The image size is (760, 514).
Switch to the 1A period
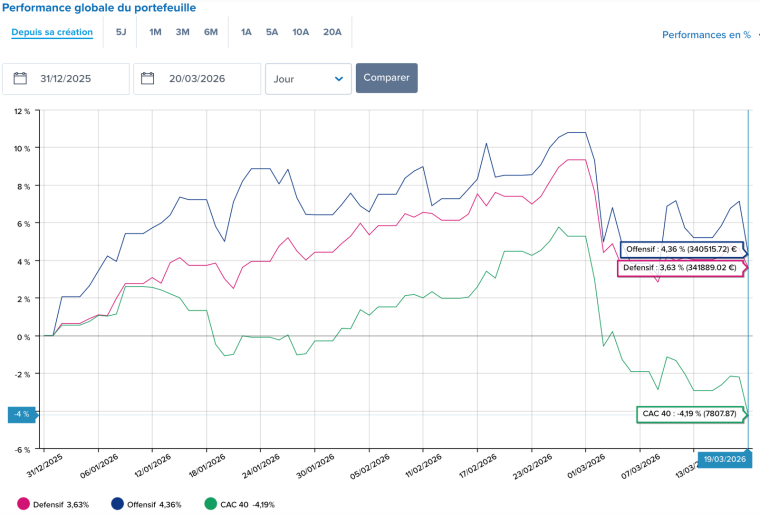246,32
